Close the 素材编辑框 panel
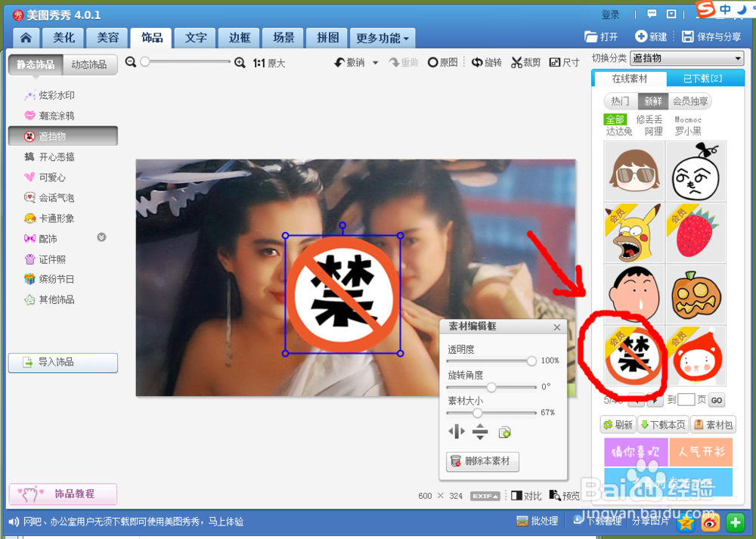 tap(557, 327)
